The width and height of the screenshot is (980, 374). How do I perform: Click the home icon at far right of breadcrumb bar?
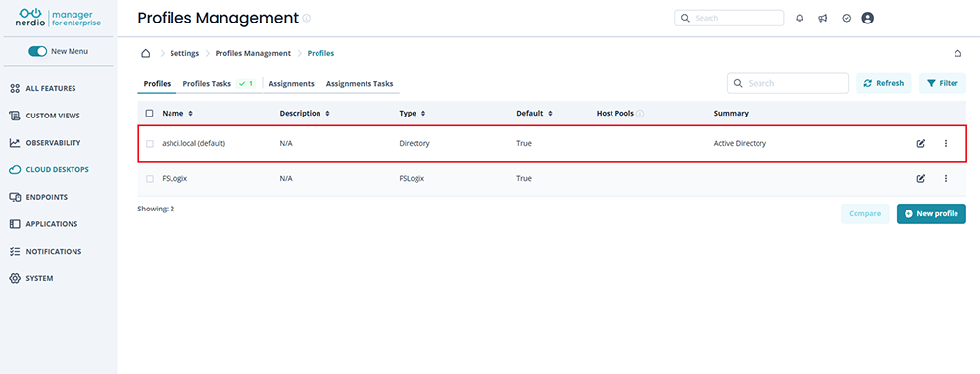957,53
